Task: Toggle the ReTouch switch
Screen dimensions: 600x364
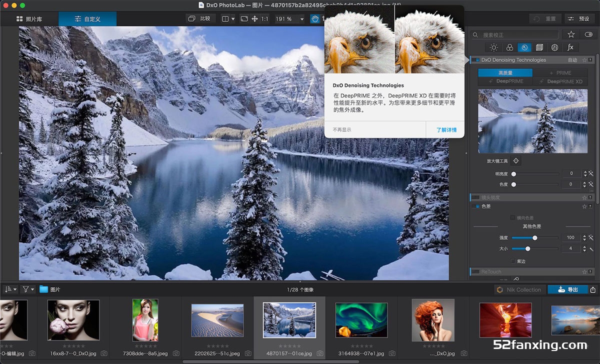Action: [x=476, y=272]
